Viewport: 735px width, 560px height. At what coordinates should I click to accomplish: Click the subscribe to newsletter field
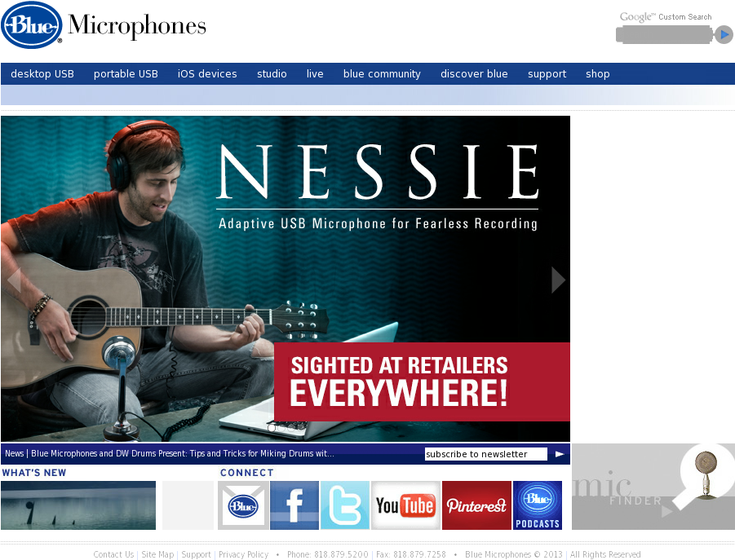[485, 454]
